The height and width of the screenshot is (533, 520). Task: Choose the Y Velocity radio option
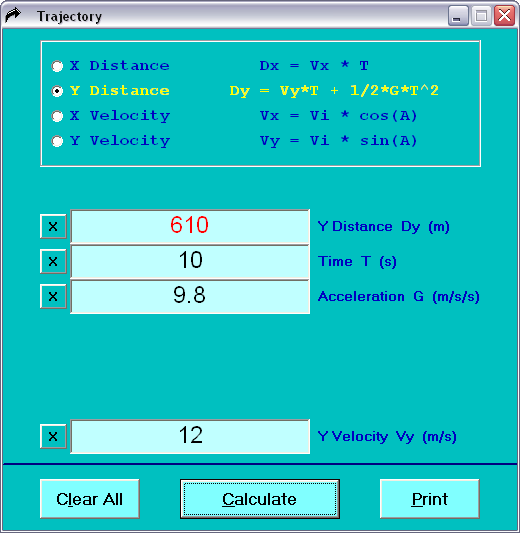[x=57, y=141]
